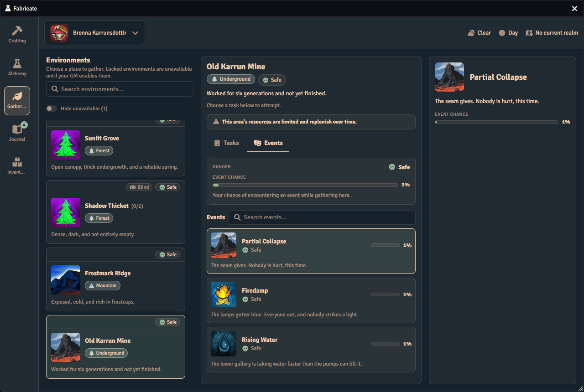This screenshot has width=584, height=392.
Task: Click the No current realm map icon
Action: [x=529, y=33]
